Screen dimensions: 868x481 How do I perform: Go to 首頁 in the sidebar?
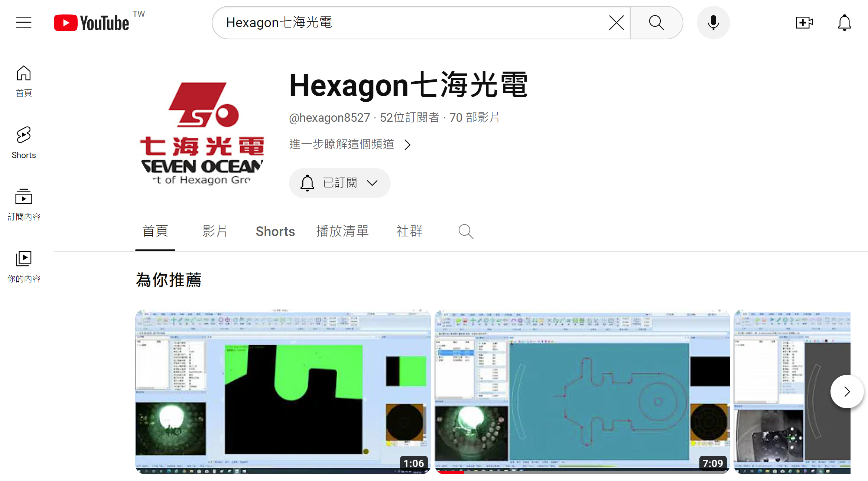(24, 81)
